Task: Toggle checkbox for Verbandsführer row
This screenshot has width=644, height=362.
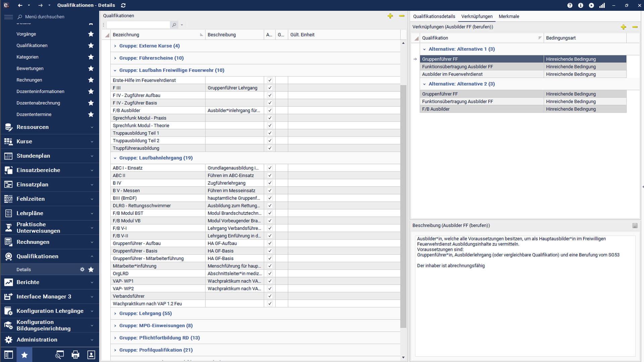Action: (x=270, y=296)
